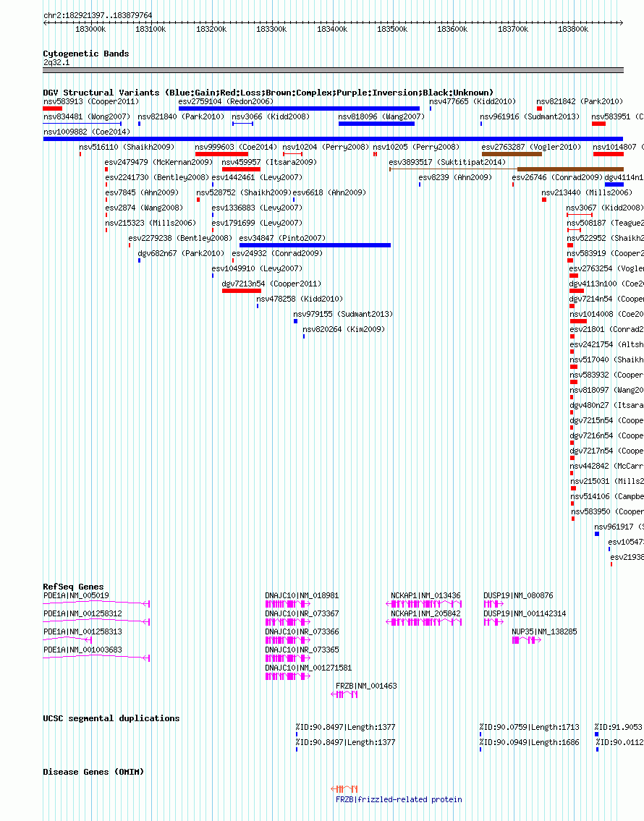Select the RefSeq Genes track title
644x821 pixels.
coord(73,587)
